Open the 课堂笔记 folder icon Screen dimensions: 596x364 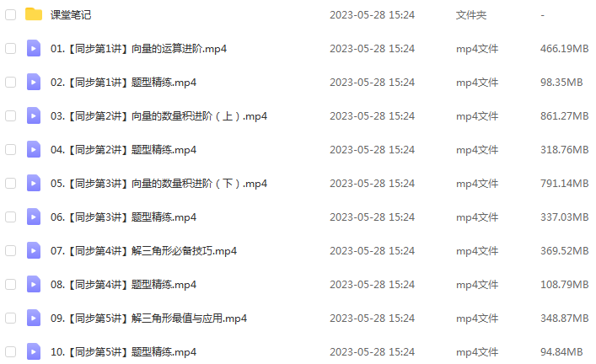[34, 14]
